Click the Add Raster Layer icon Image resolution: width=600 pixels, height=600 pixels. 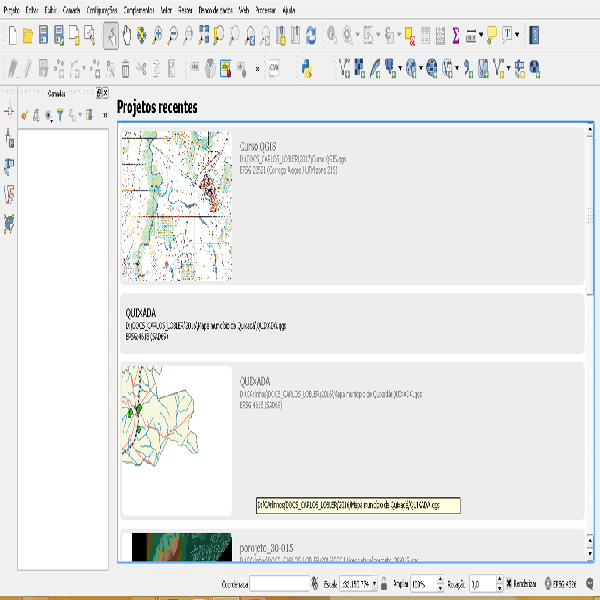tap(360, 68)
